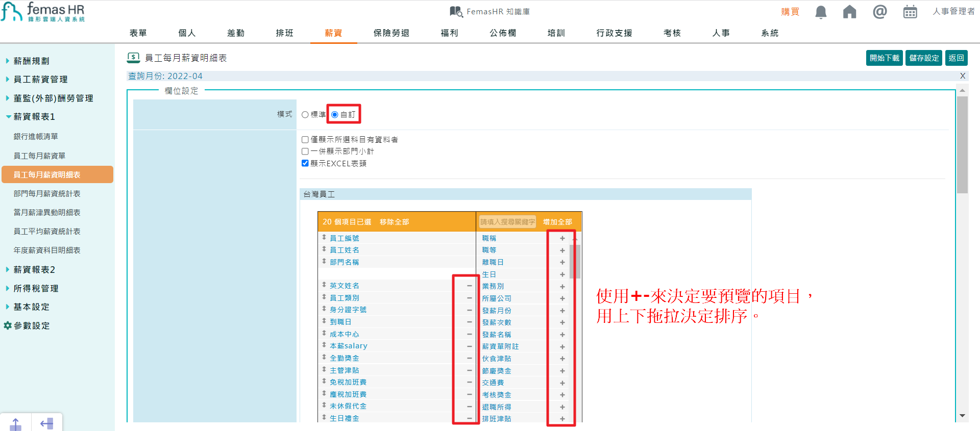Click the upload arrow icon at bottom left
Viewport: 980px width, 431px height.
coord(16,423)
